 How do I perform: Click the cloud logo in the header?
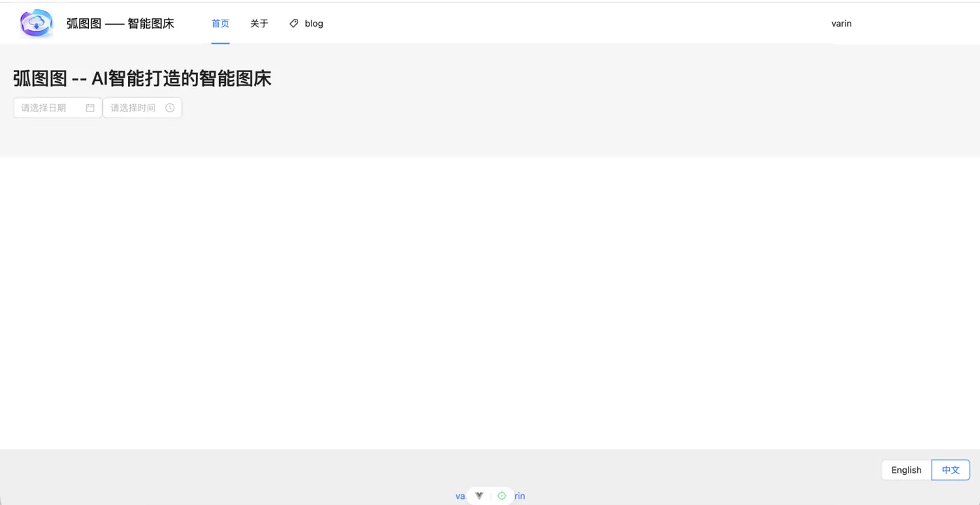(36, 23)
